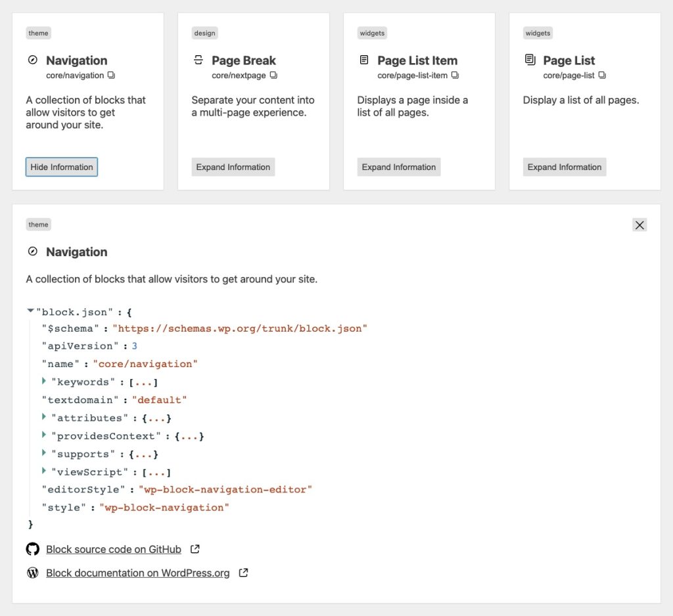Copy the core/page-list-item block name

(455, 75)
